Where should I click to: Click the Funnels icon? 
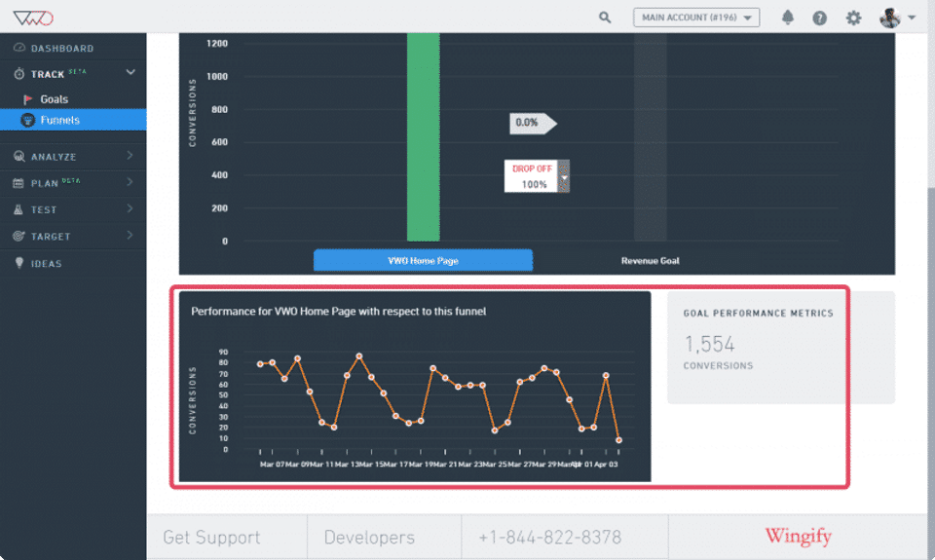(27, 120)
